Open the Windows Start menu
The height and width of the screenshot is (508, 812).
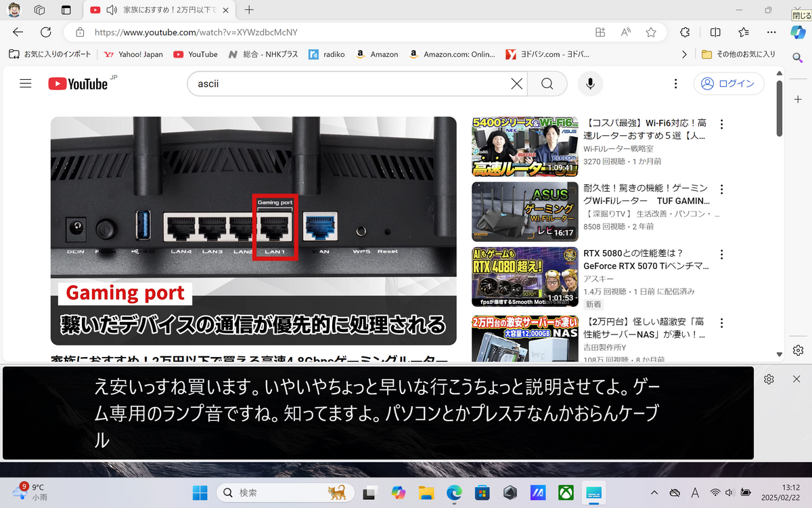tap(200, 492)
